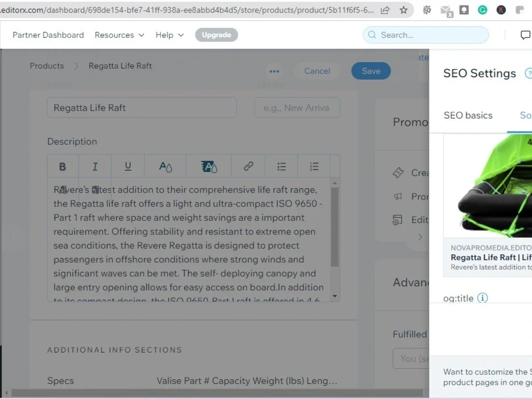Image resolution: width=532 pixels, height=399 pixels.
Task: Cancel product editing
Action: point(317,71)
